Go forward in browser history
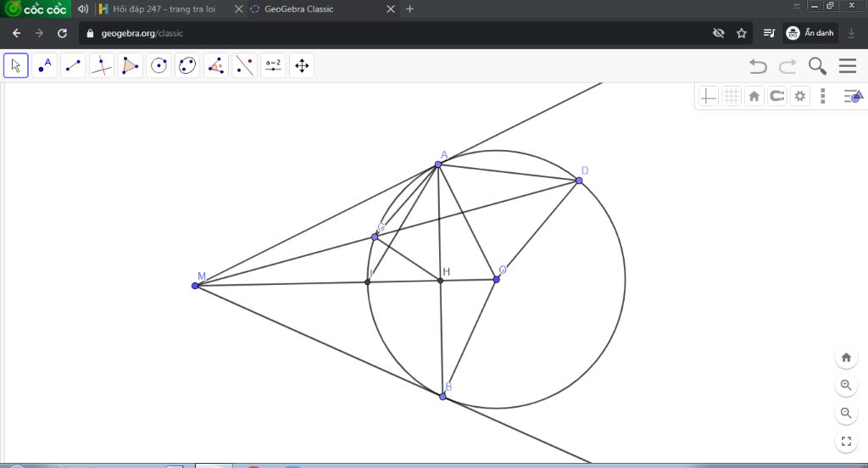 (39, 33)
